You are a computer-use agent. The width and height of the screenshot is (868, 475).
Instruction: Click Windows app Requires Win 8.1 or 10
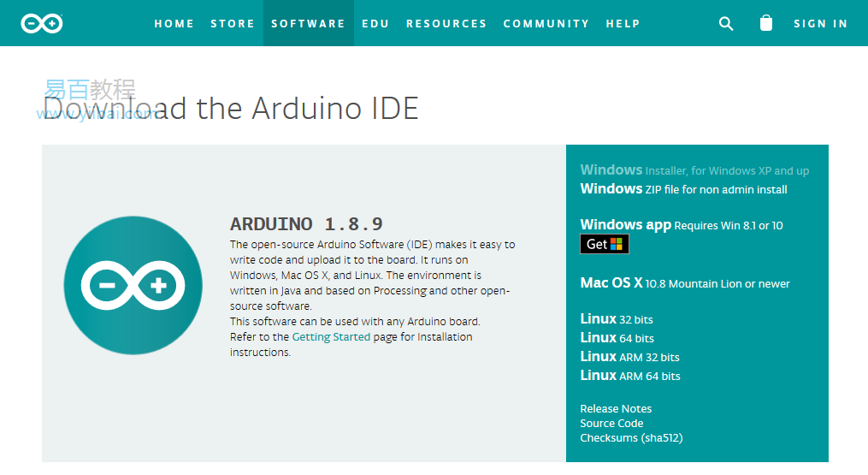682,225
